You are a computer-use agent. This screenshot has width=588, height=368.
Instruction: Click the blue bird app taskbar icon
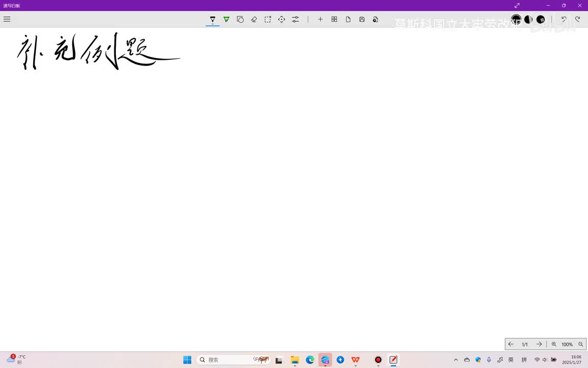[x=340, y=360]
